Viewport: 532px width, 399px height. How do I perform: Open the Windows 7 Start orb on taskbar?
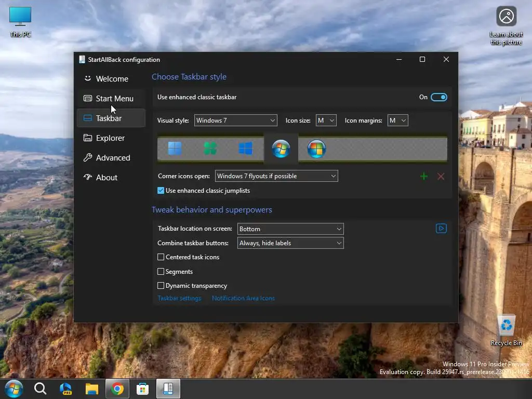click(14, 389)
